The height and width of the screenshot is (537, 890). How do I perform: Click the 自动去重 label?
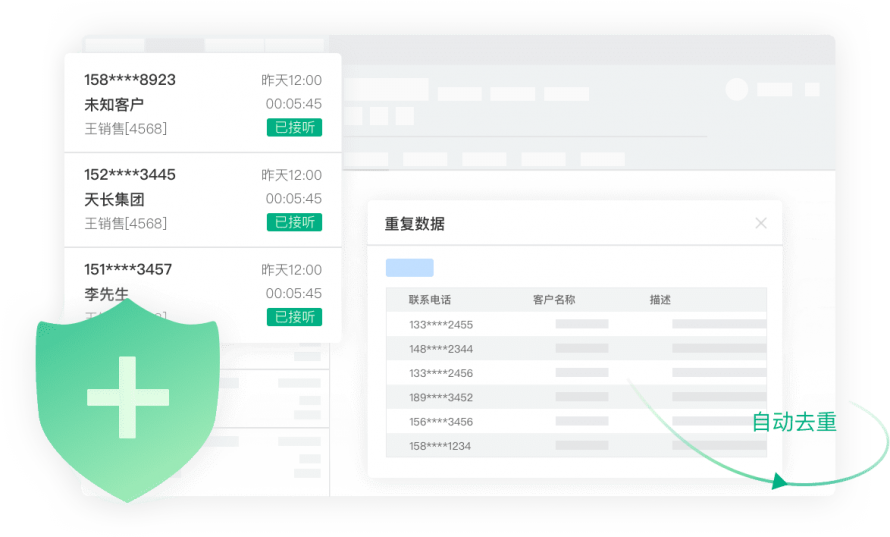(794, 422)
